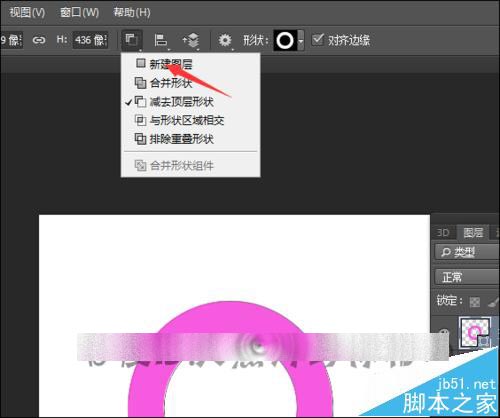Choose 合并形状 from the menu
The width and height of the screenshot is (500, 418).
point(190,83)
